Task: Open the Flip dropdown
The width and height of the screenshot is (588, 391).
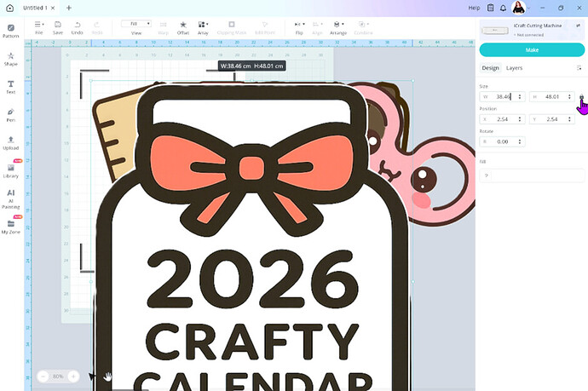Action: coord(299,26)
